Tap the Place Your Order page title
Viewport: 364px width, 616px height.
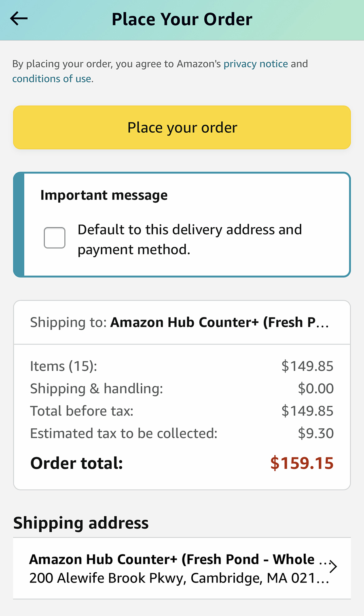pyautogui.click(x=182, y=19)
